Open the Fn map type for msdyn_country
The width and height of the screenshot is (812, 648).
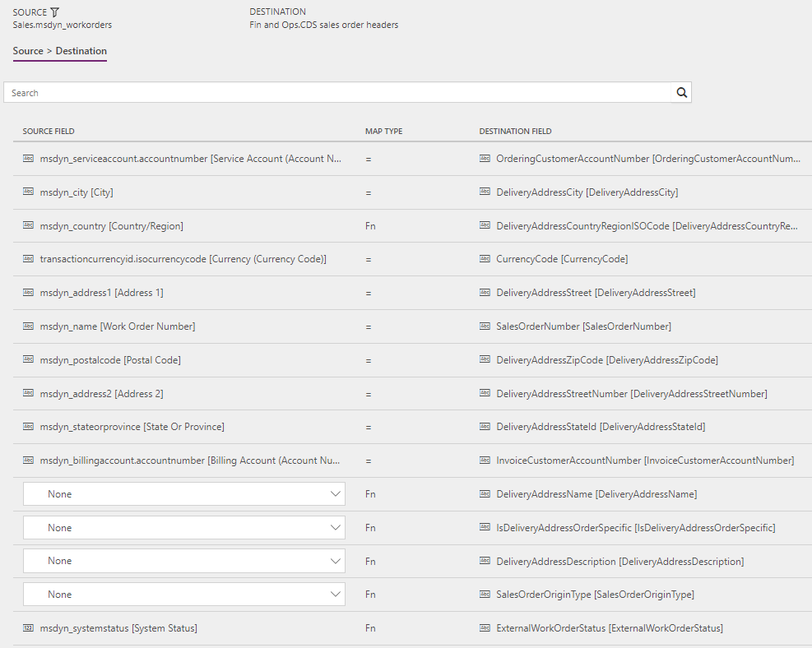click(x=370, y=225)
